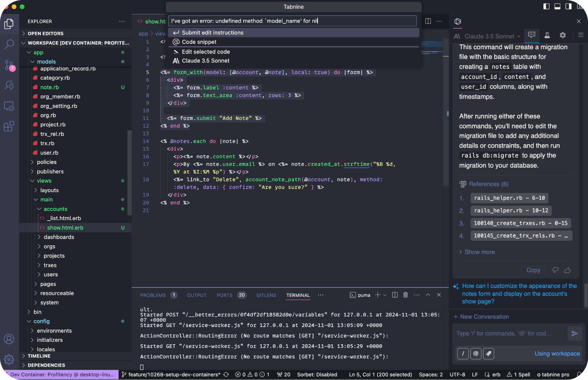Screen dimensions: 588x380
Task: Kill terminal with trash icon
Action: 406,295
